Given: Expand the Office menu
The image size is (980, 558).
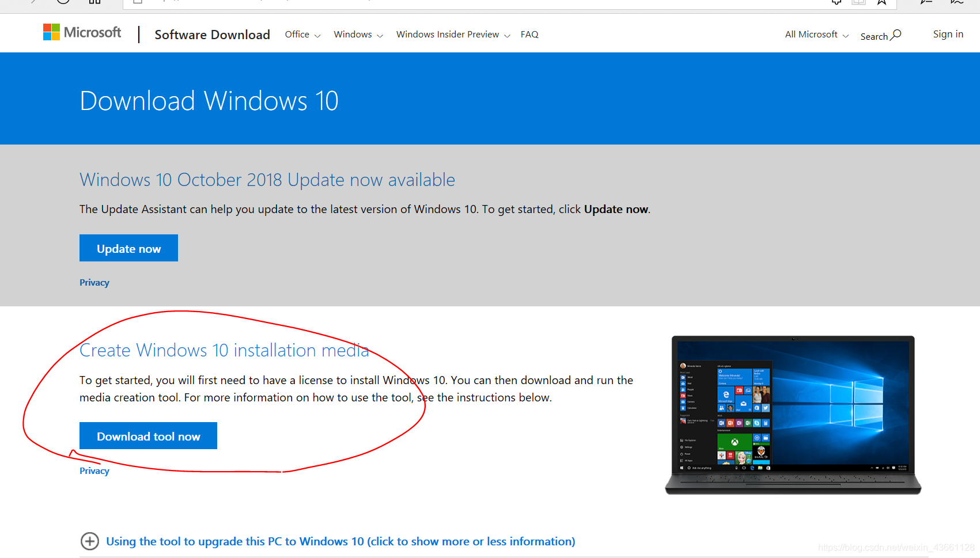Looking at the screenshot, I should pos(302,35).
